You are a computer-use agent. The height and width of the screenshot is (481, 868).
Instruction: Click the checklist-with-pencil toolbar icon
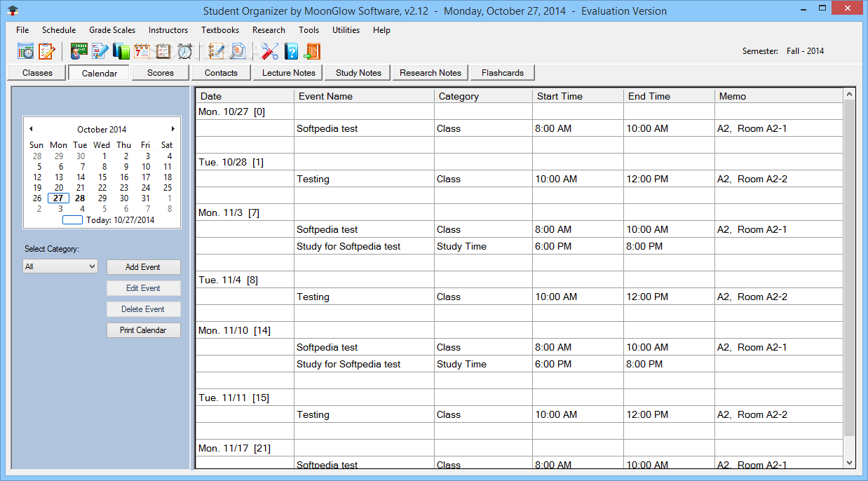click(x=100, y=51)
